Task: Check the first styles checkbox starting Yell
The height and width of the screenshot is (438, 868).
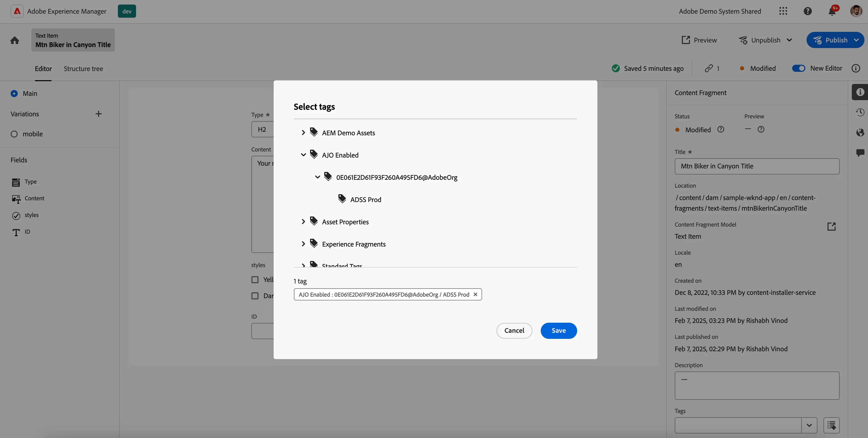Action: pyautogui.click(x=255, y=280)
